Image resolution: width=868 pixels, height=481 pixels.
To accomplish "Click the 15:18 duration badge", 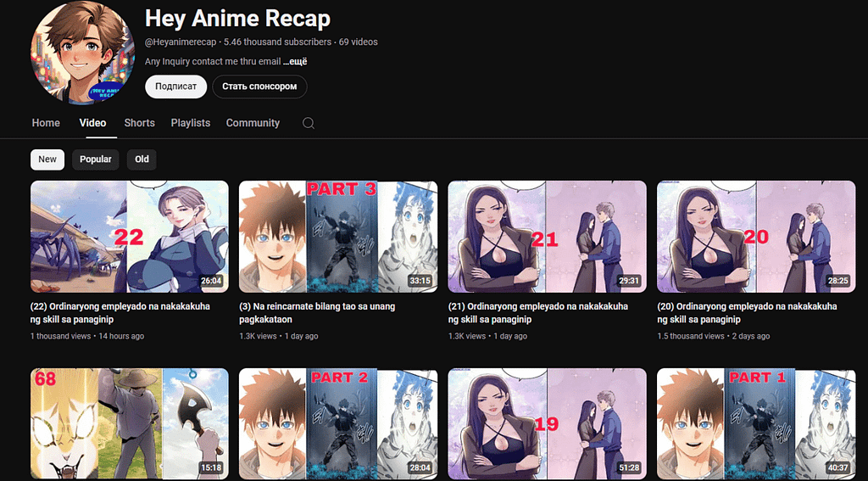I will [x=211, y=468].
